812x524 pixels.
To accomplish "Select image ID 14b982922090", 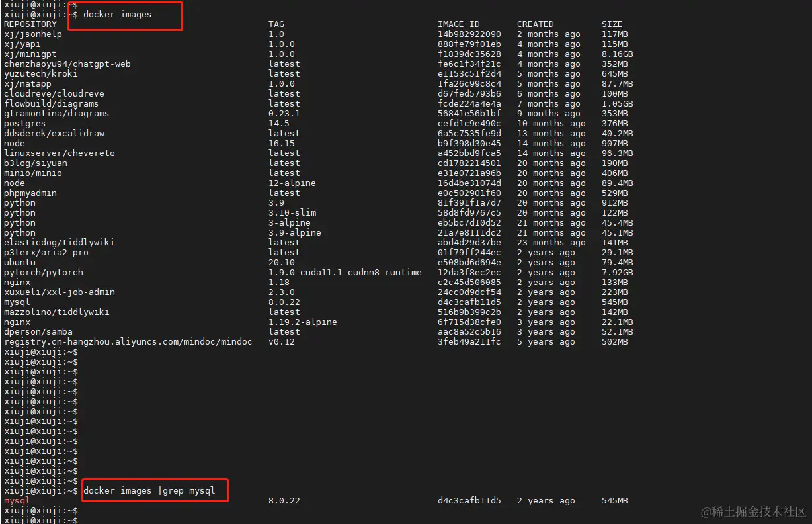I will pos(469,34).
